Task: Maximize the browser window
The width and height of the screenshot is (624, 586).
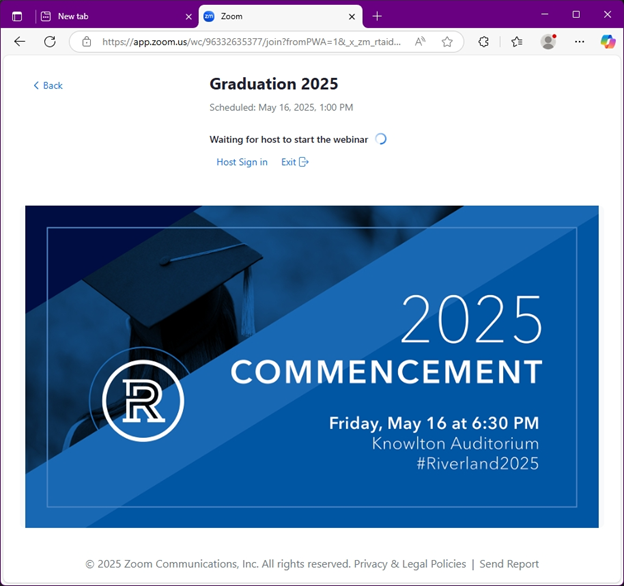Action: pos(576,14)
